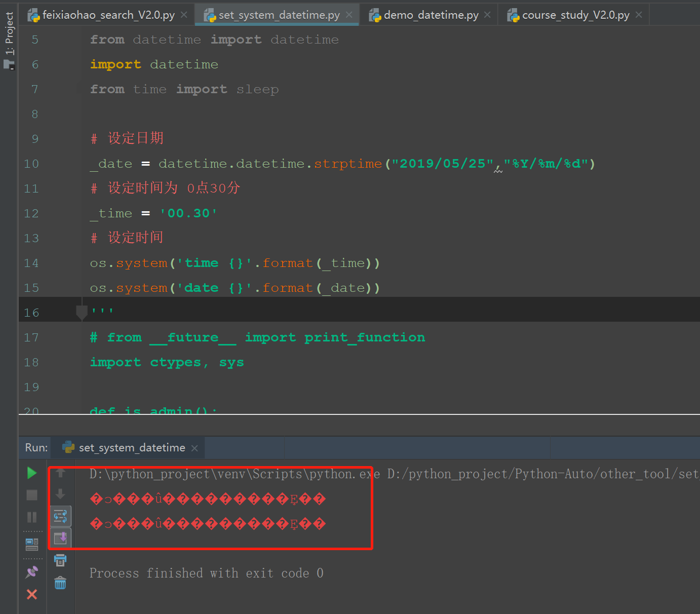Toggle scroll to end in console
Viewport: 700px width, 614px height.
coord(60,538)
